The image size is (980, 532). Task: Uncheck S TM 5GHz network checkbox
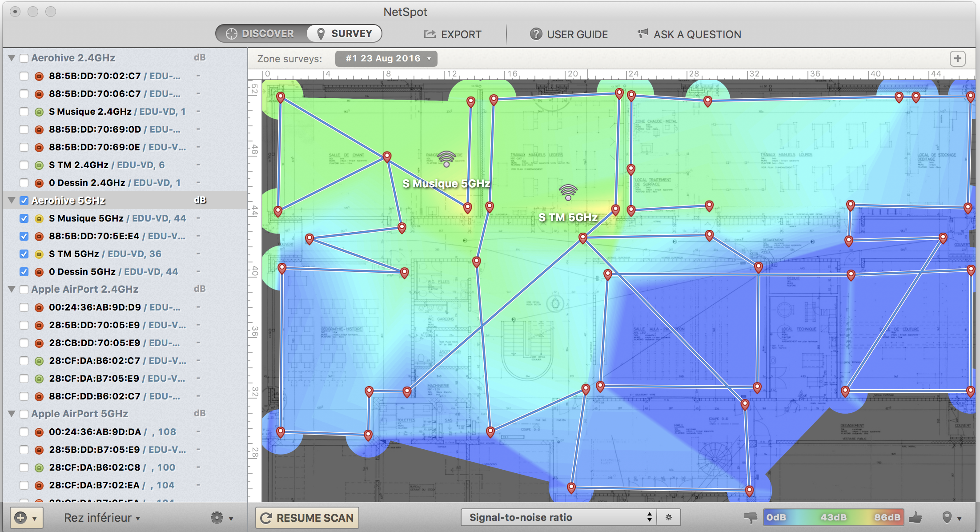[24, 254]
